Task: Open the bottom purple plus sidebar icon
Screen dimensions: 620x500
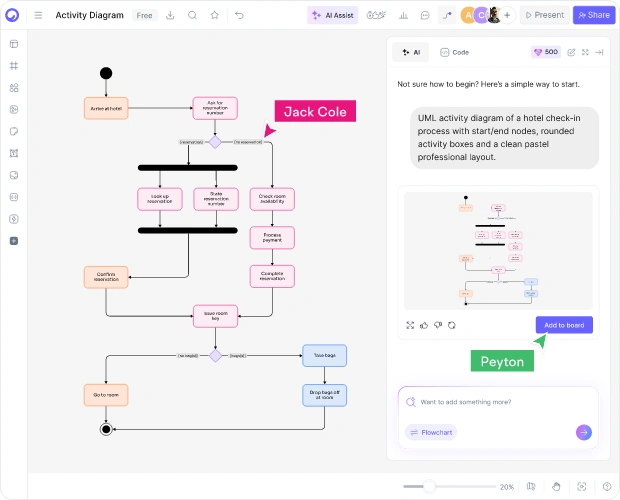Action: click(14, 241)
